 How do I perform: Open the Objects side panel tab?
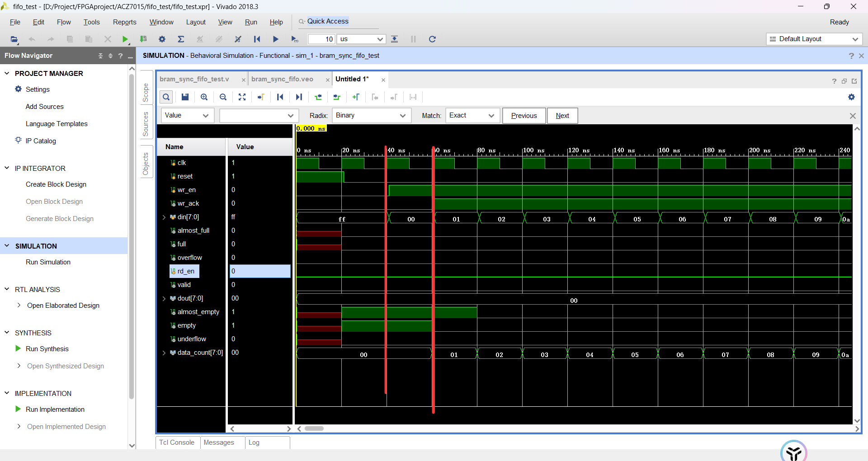pyautogui.click(x=146, y=164)
